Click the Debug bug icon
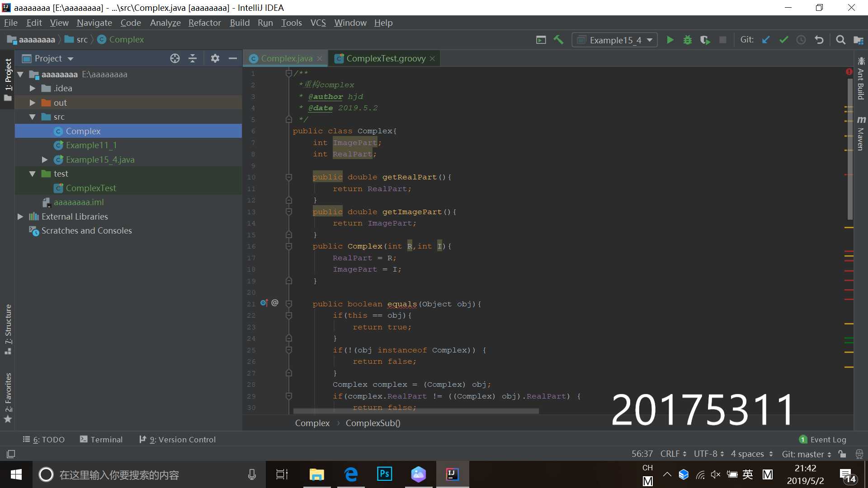868x488 pixels. point(687,40)
